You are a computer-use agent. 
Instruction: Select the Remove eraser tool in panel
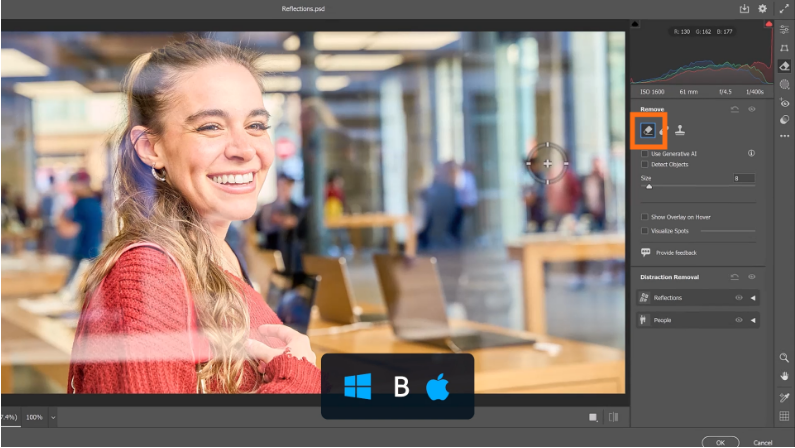tap(648, 129)
